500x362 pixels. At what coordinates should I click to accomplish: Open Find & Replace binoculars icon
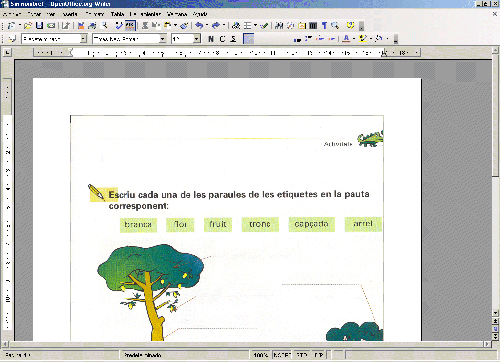[x=279, y=25]
